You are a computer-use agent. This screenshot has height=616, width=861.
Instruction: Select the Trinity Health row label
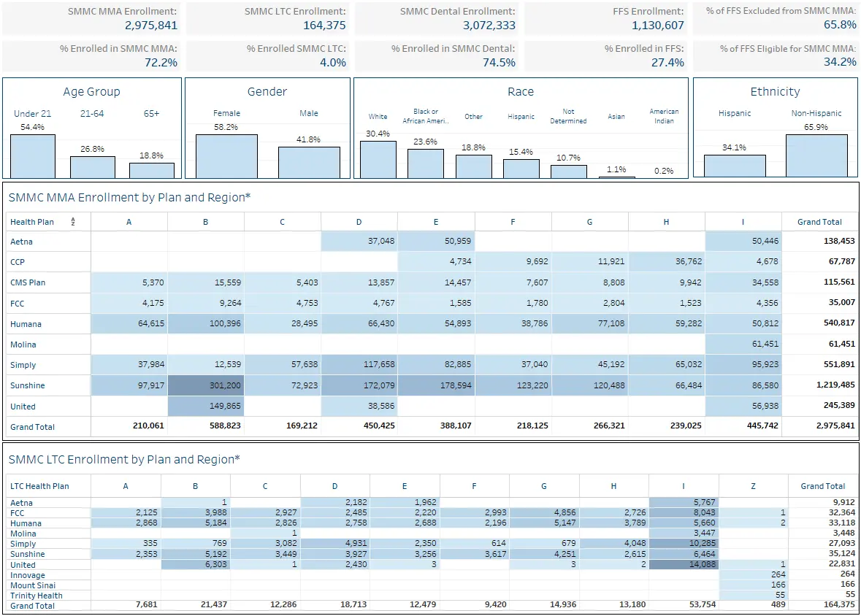click(37, 596)
